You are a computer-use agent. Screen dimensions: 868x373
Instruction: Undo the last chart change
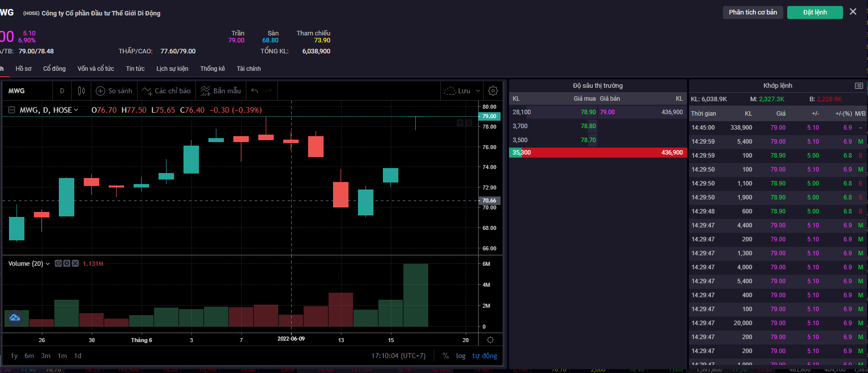click(x=255, y=91)
